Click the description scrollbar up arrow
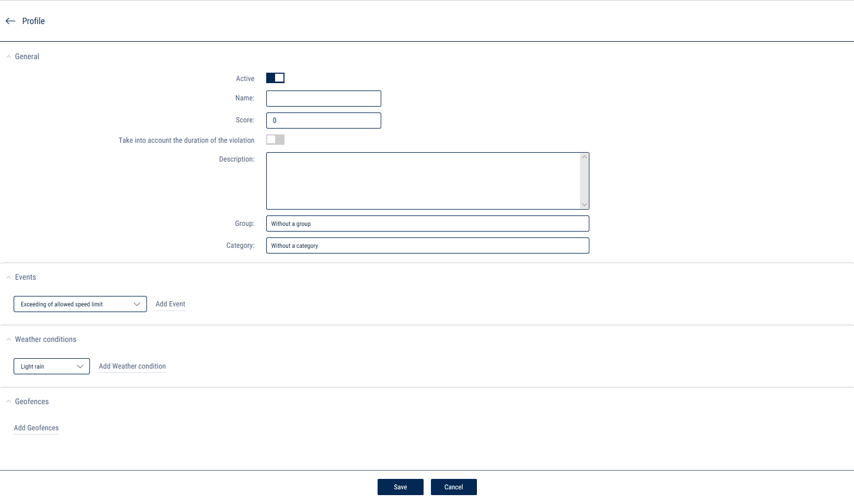Image resolution: width=854 pixels, height=504 pixels. coord(584,157)
